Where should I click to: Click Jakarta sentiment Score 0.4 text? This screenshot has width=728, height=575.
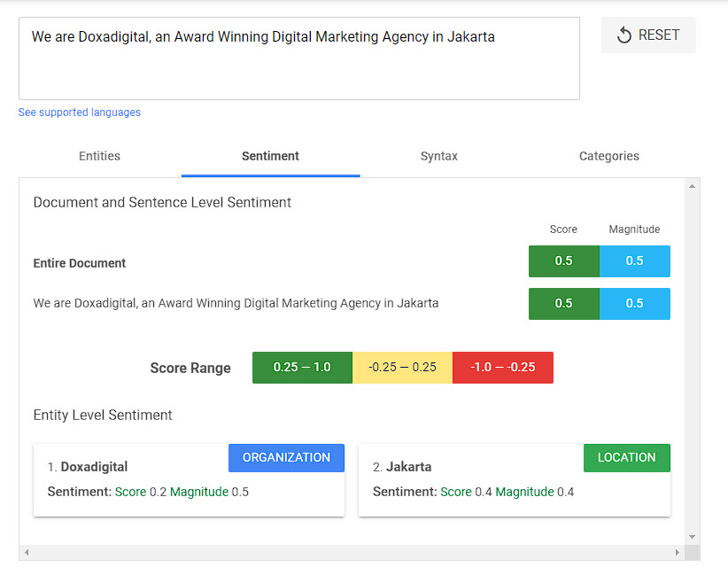point(466,492)
